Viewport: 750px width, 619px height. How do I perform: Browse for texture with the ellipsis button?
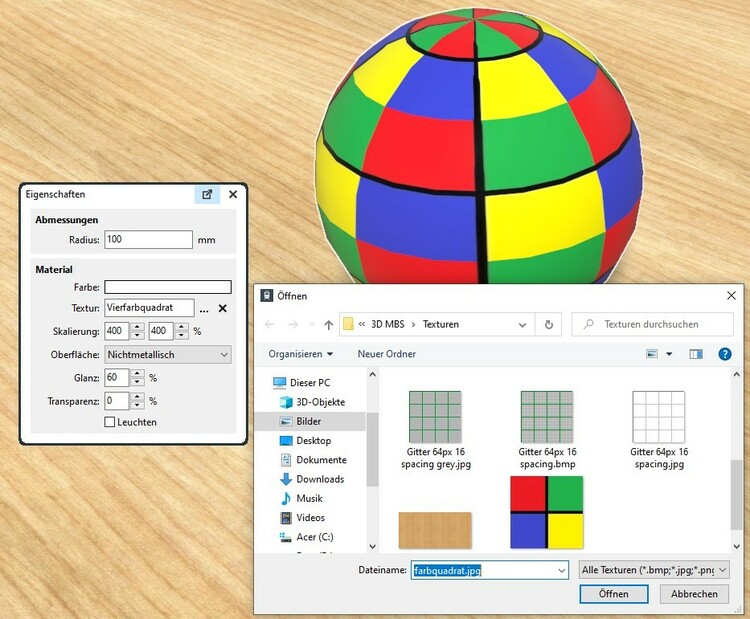click(204, 309)
